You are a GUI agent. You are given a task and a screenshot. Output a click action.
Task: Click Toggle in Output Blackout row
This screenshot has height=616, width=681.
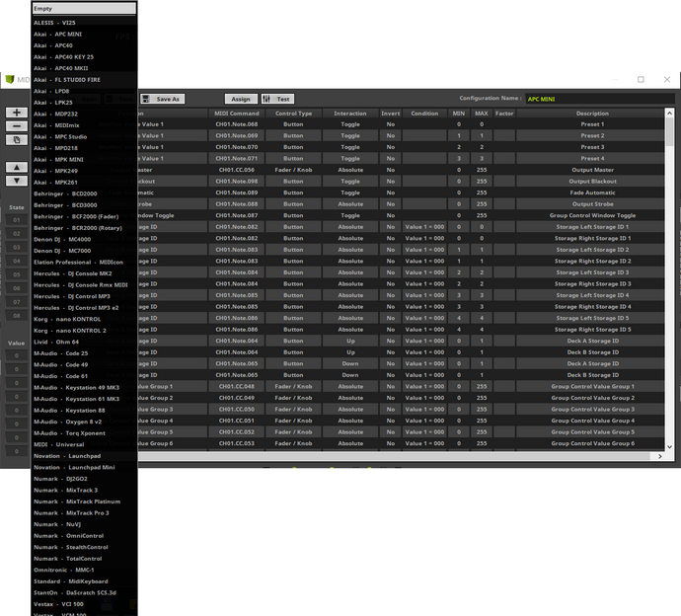350,182
